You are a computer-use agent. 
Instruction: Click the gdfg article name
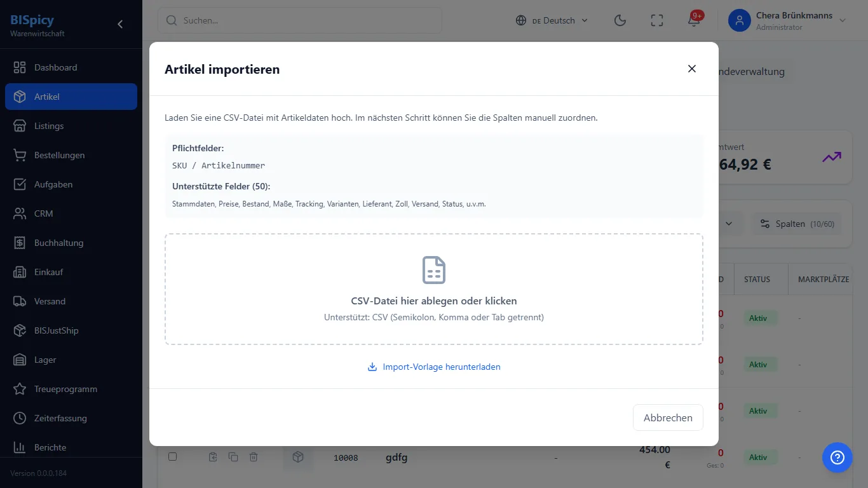point(397,457)
